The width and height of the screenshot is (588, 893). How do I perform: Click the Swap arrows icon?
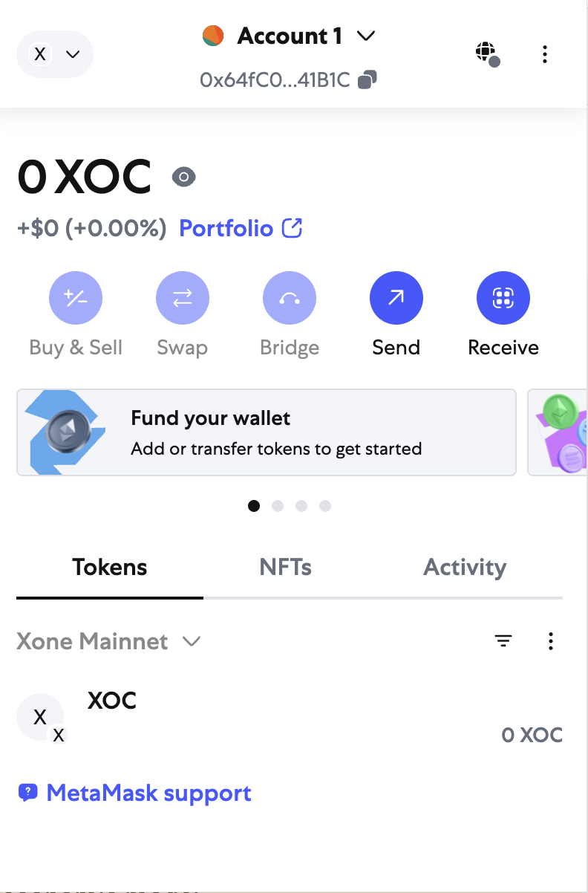(x=183, y=299)
